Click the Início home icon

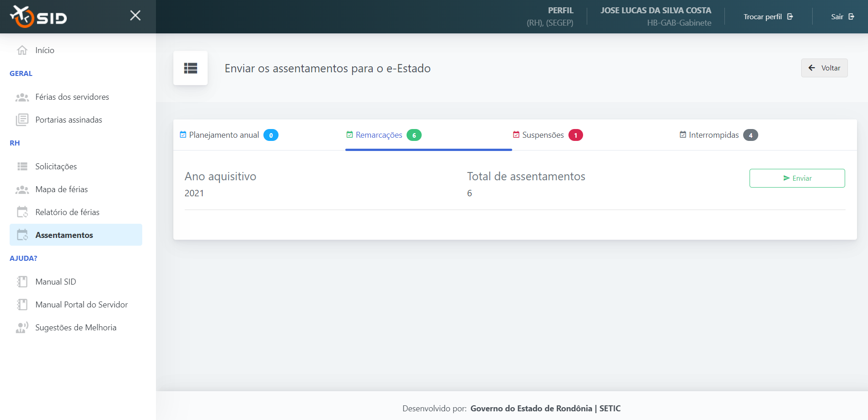[22, 50]
